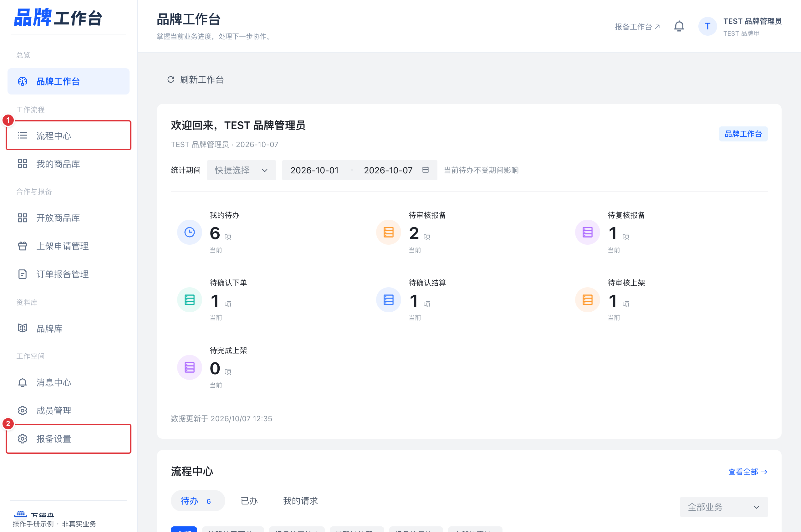This screenshot has height=532, width=801.
Task: Click the 统计期间 label
Action: (186, 170)
